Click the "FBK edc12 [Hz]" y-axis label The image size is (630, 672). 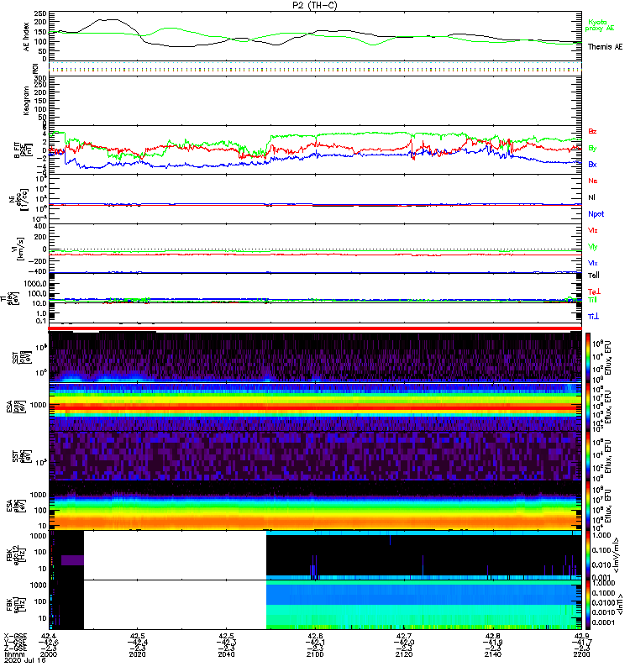15,554
